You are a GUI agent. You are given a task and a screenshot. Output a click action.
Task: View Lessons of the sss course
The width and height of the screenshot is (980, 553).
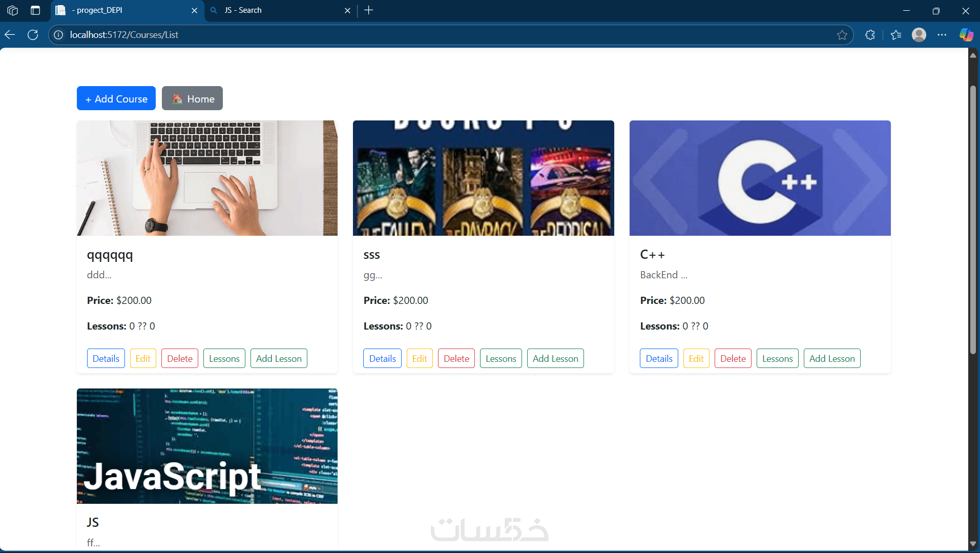pyautogui.click(x=501, y=358)
